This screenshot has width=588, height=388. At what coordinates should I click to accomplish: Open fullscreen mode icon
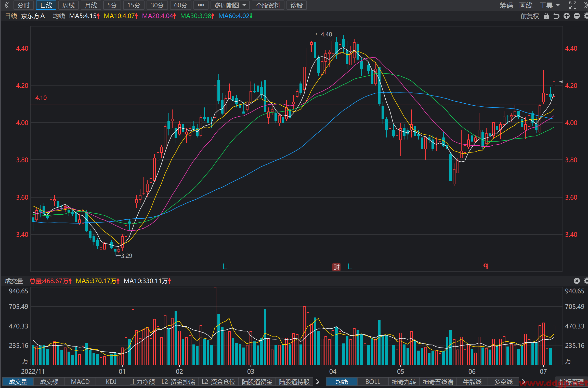(573, 5)
